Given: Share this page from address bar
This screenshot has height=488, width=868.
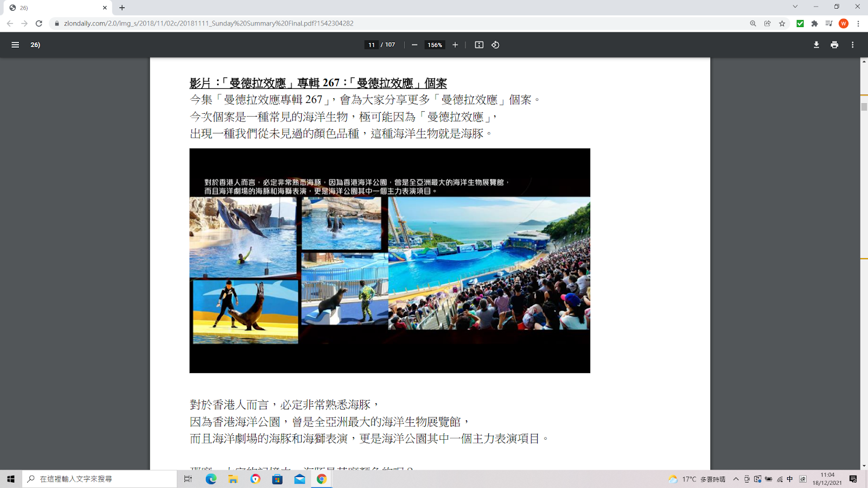Looking at the screenshot, I should click(768, 23).
